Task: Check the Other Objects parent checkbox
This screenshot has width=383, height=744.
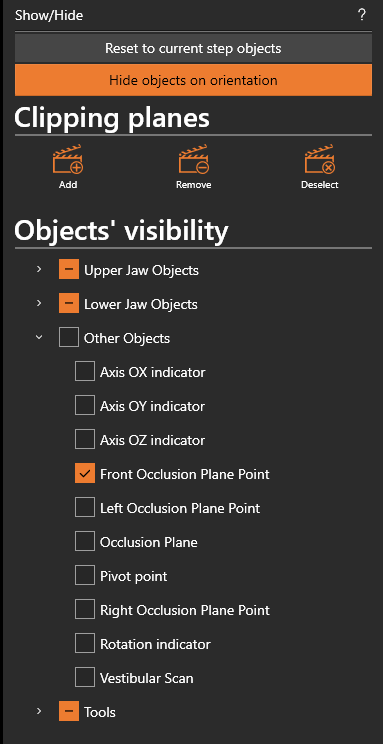Action: click(x=69, y=338)
